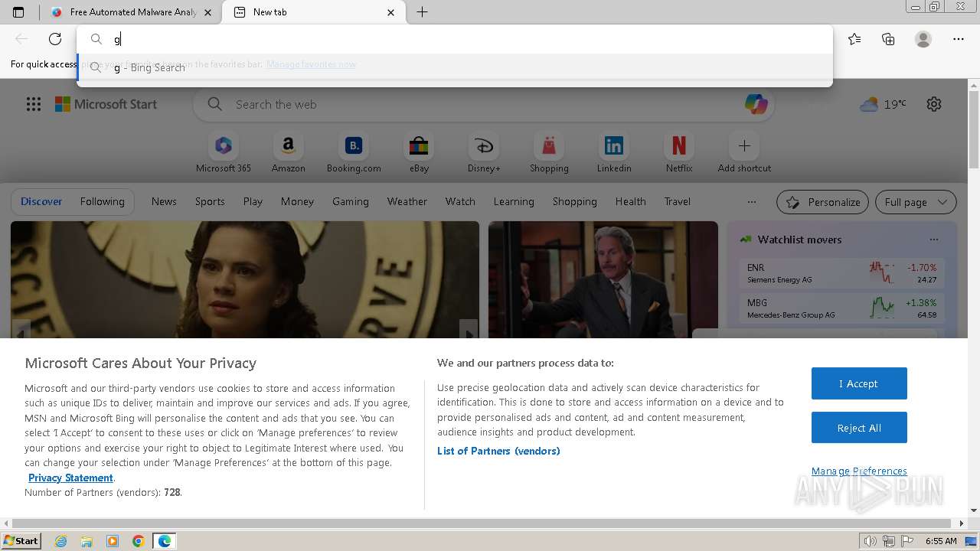980x551 pixels.
Task: Open LinkedIn shortcut
Action: point(614,153)
